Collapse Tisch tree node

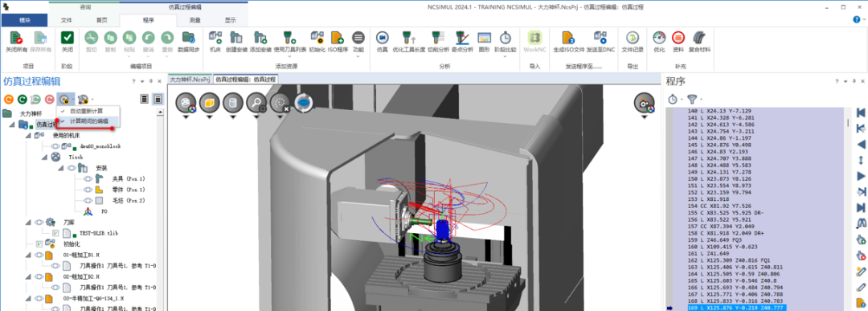click(45, 158)
